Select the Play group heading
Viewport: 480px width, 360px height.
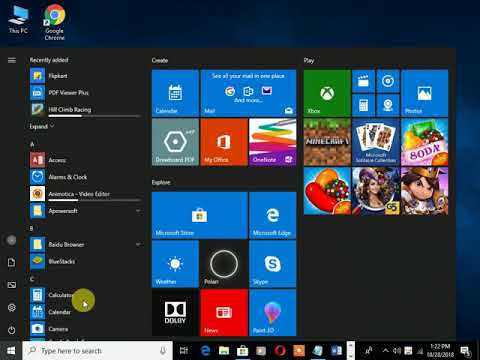(x=309, y=60)
